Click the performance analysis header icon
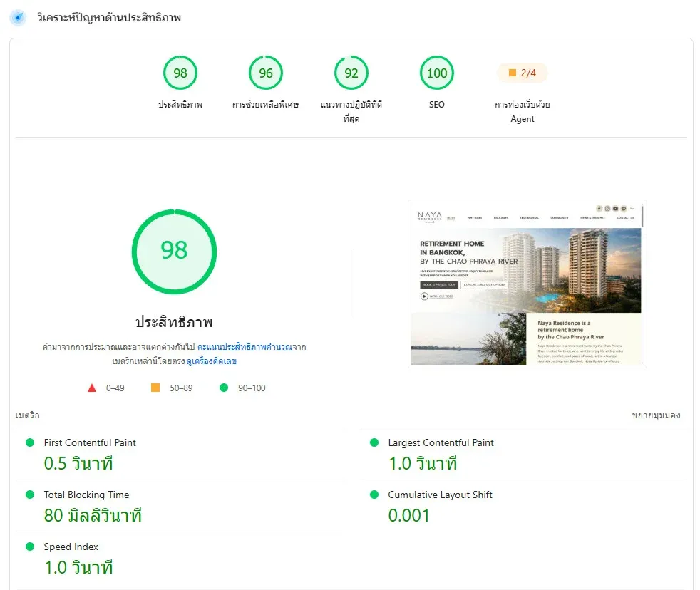The width and height of the screenshot is (700, 590). point(18,17)
